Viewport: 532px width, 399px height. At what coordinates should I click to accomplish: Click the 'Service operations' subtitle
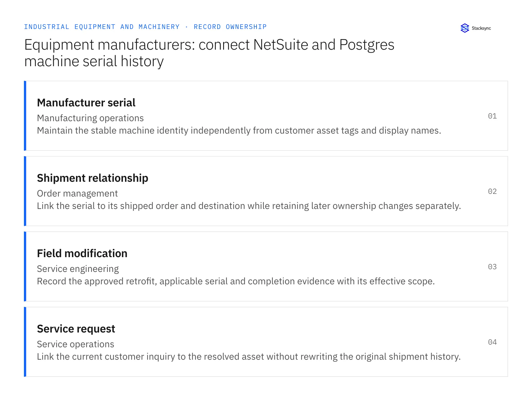pyautogui.click(x=75, y=344)
